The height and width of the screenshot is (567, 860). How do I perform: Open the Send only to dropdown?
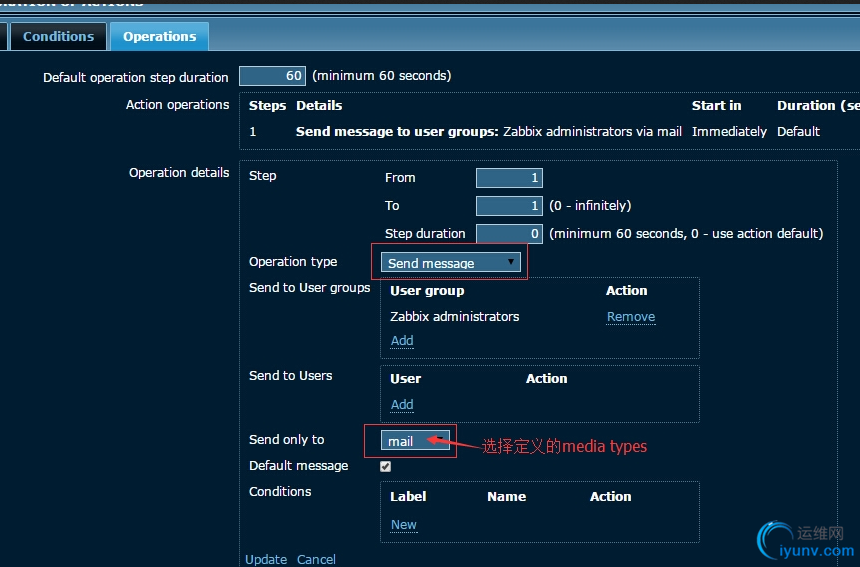coord(415,440)
